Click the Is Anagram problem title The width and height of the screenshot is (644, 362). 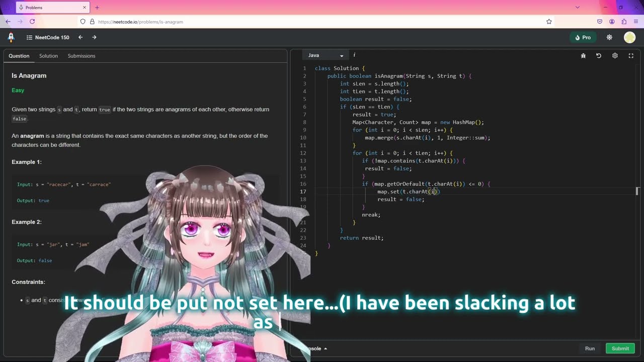point(29,75)
